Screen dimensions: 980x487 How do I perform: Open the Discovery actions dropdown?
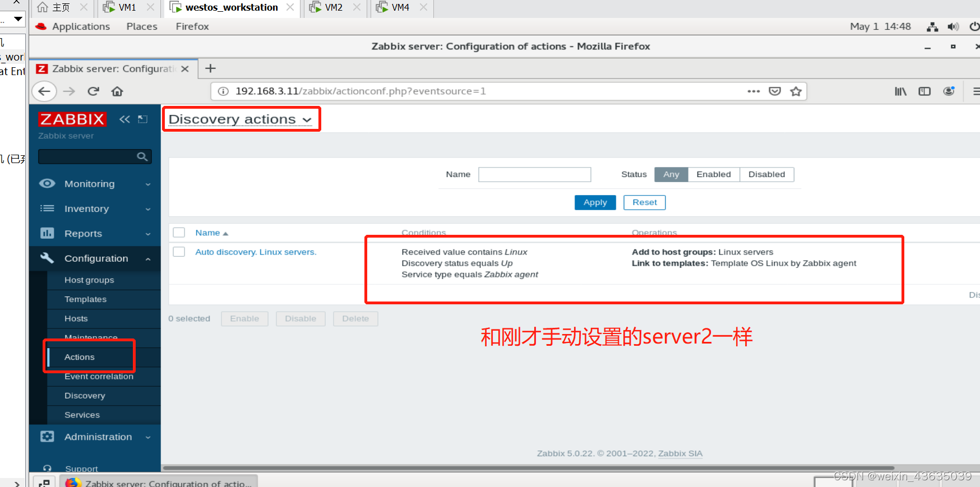240,119
